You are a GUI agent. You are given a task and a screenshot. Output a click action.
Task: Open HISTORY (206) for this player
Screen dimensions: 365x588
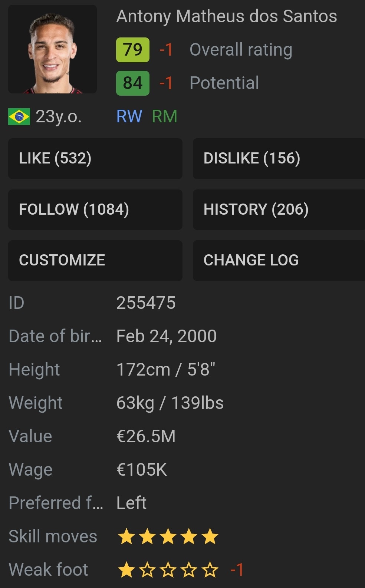pos(278,209)
